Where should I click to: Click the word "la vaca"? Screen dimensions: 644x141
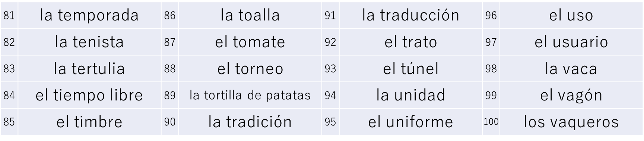[571, 68]
